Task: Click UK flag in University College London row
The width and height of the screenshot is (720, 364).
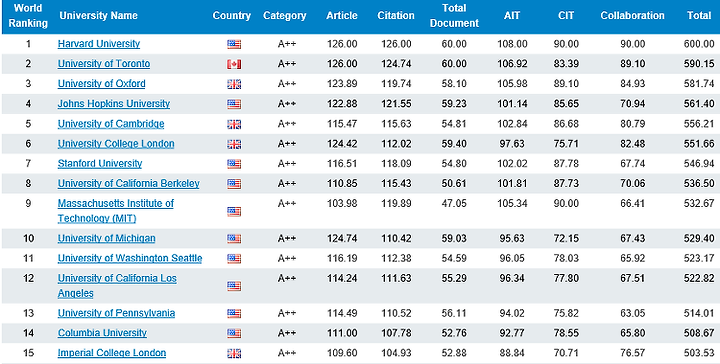Action: [x=234, y=144]
